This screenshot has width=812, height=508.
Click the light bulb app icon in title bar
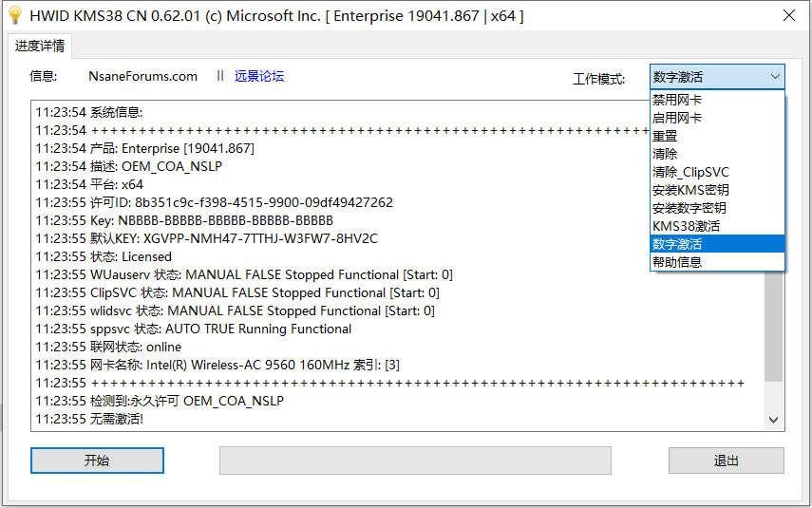15,15
